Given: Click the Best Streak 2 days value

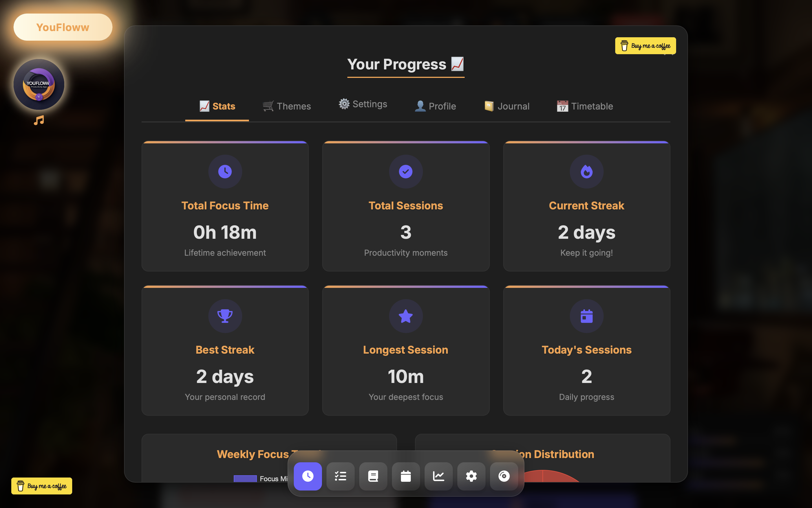Looking at the screenshot, I should (x=225, y=377).
